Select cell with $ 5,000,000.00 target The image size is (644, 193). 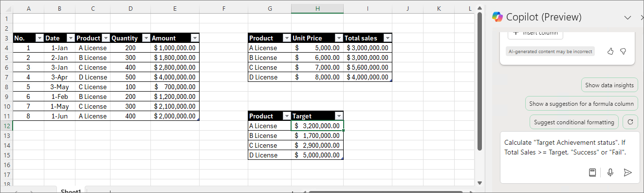point(317,155)
